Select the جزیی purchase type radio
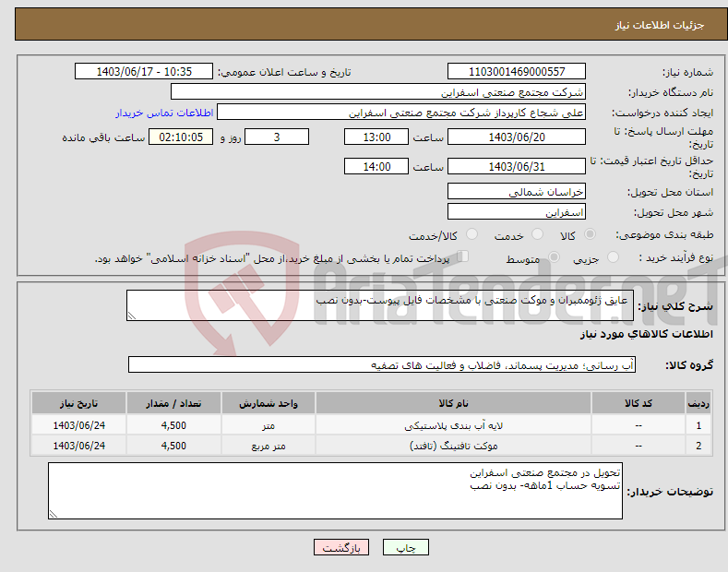This screenshot has width=728, height=572. click(x=613, y=256)
